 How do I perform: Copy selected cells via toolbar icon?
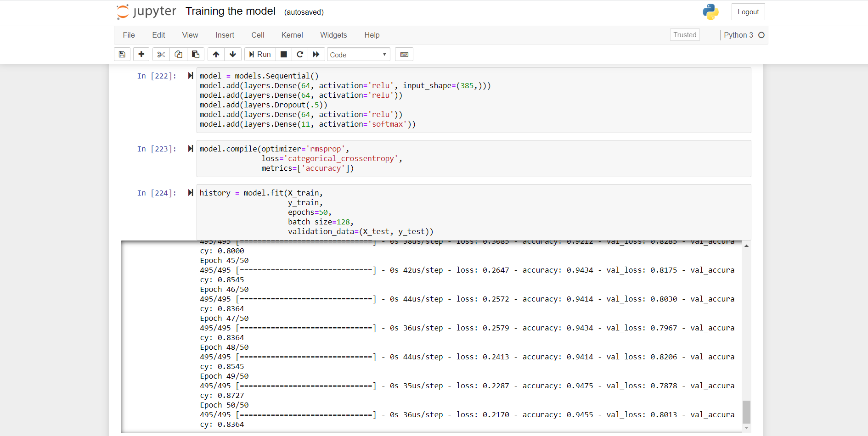178,55
